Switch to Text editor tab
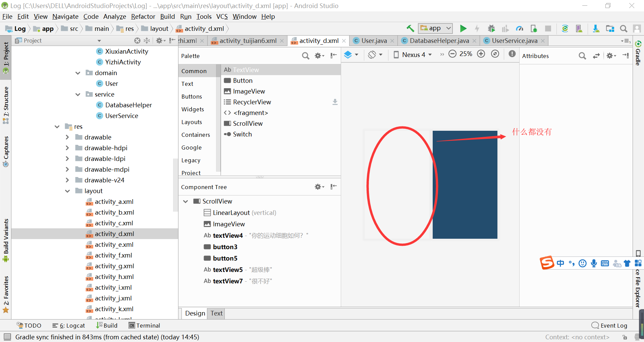 tap(216, 313)
